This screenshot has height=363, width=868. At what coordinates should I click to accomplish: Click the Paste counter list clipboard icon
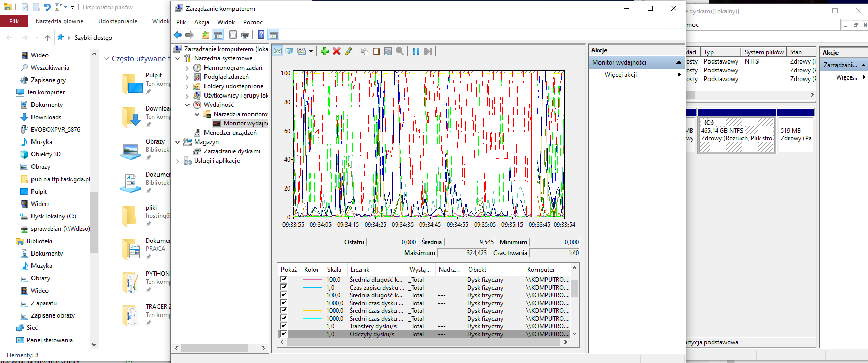pos(376,51)
